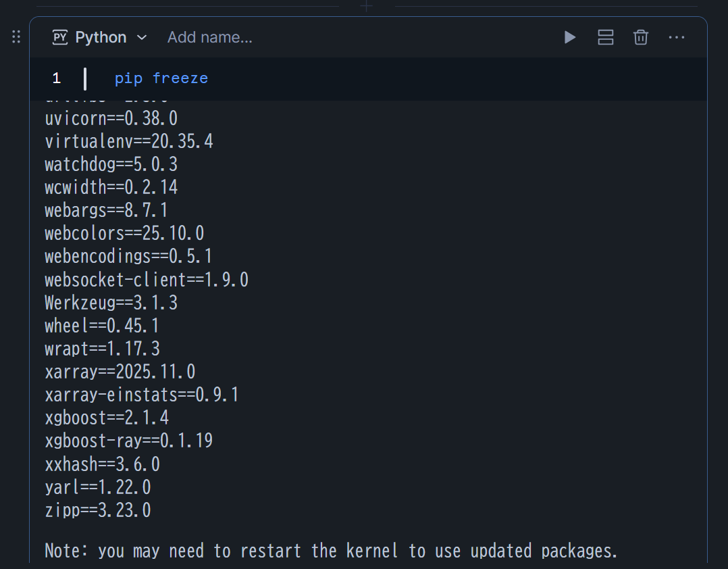Click the uvicorn==0.38.0 output line
This screenshot has width=728, height=569.
(111, 119)
